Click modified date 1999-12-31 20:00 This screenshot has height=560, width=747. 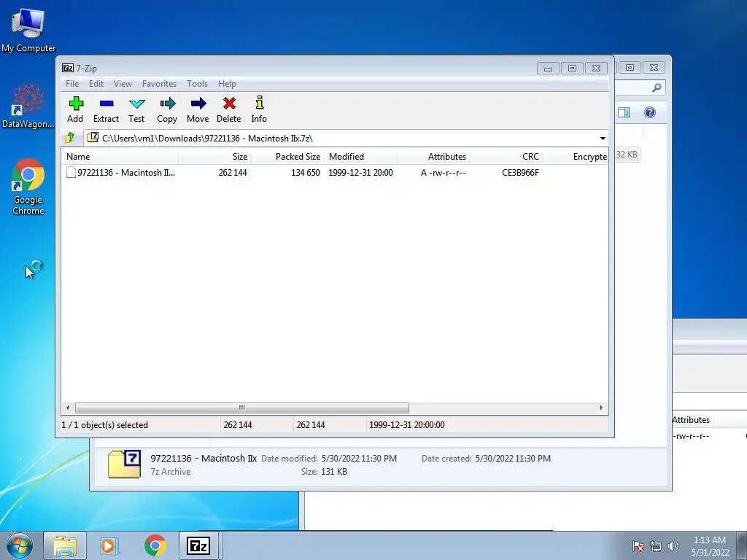(x=360, y=172)
